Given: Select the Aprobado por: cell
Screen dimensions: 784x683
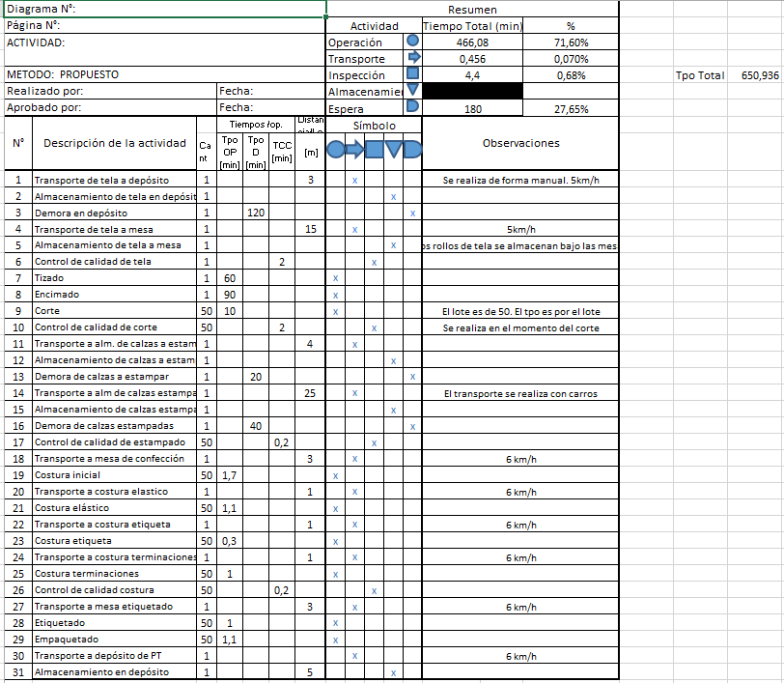Looking at the screenshot, I should (x=110, y=107).
